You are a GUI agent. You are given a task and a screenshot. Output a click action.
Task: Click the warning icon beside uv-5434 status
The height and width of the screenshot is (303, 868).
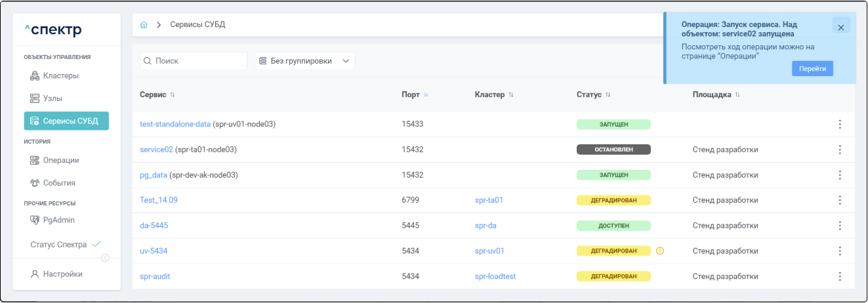660,251
